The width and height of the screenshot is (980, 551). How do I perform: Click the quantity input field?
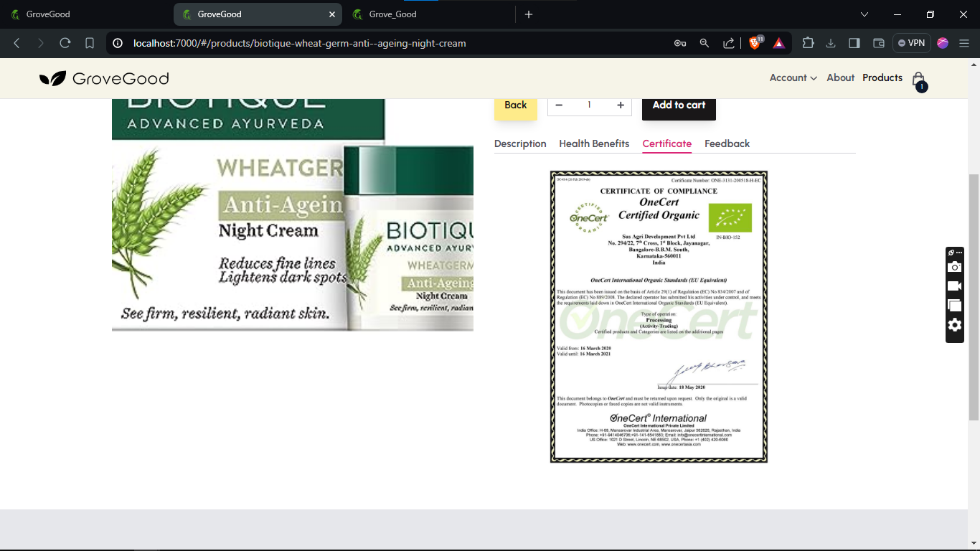tap(590, 105)
